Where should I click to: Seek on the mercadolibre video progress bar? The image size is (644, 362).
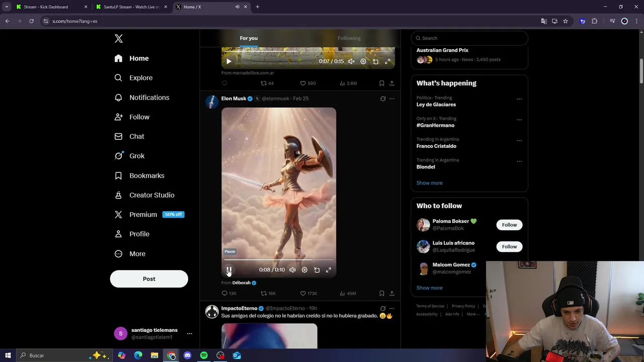pos(308,51)
